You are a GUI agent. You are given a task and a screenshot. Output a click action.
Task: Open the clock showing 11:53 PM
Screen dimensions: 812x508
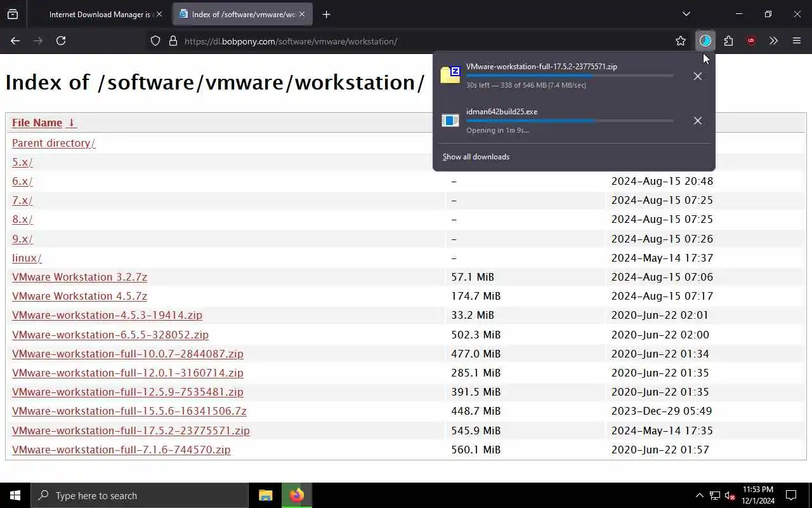tap(758, 495)
